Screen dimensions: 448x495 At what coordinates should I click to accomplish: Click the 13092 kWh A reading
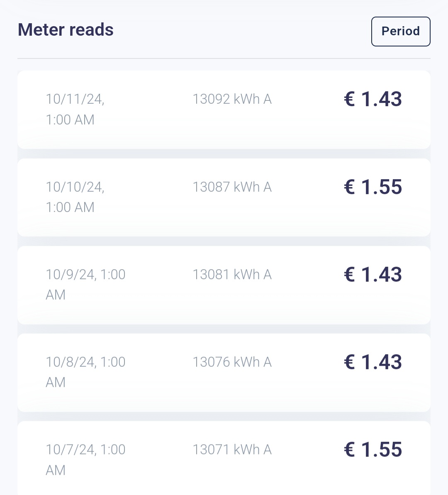(232, 99)
